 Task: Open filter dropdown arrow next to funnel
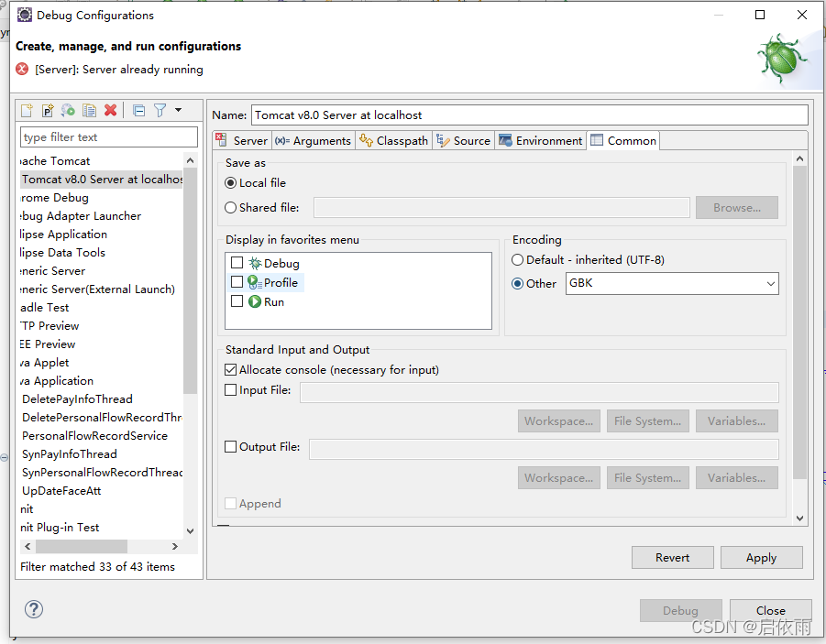[x=178, y=110]
